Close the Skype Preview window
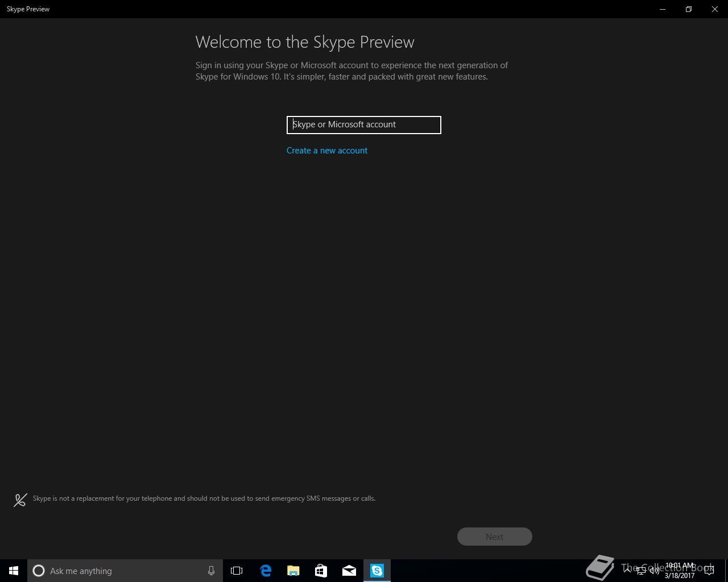The image size is (728, 582). click(x=715, y=9)
